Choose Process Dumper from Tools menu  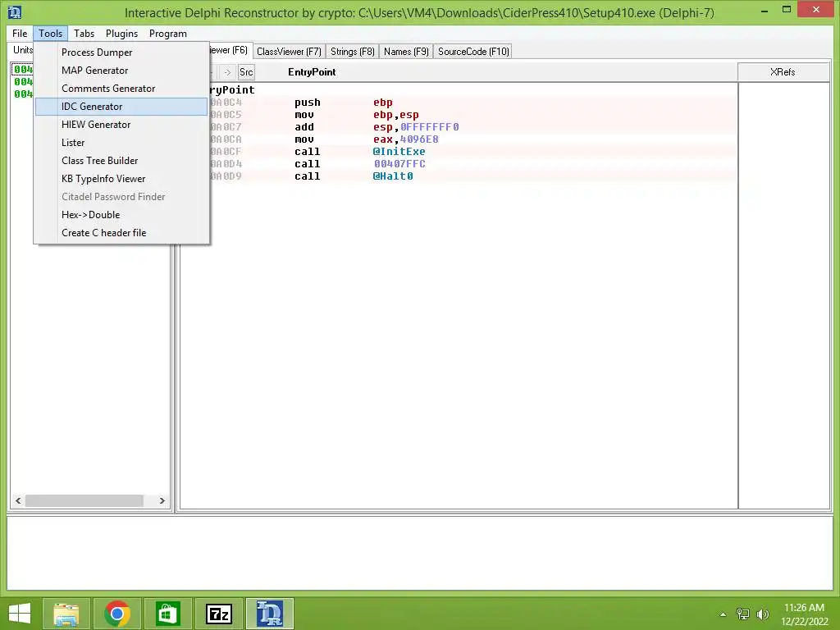pos(121,52)
